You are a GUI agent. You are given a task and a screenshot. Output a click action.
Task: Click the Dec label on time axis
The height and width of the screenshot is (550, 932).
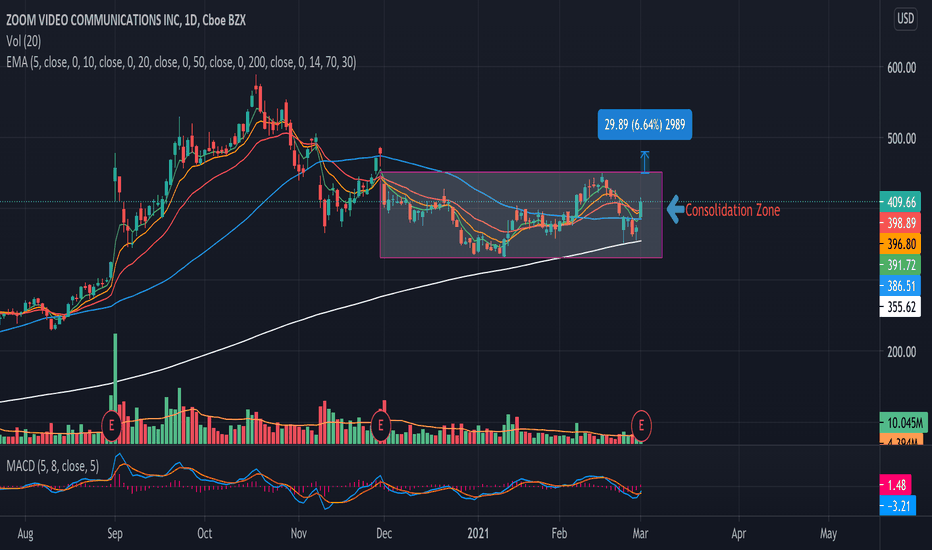point(384,533)
